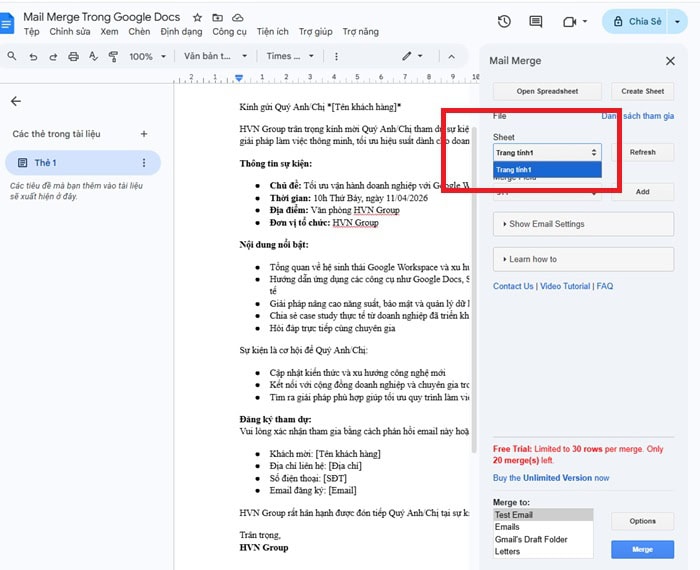Click Buy the Unlimited Version now link
The image size is (700, 570).
551,478
